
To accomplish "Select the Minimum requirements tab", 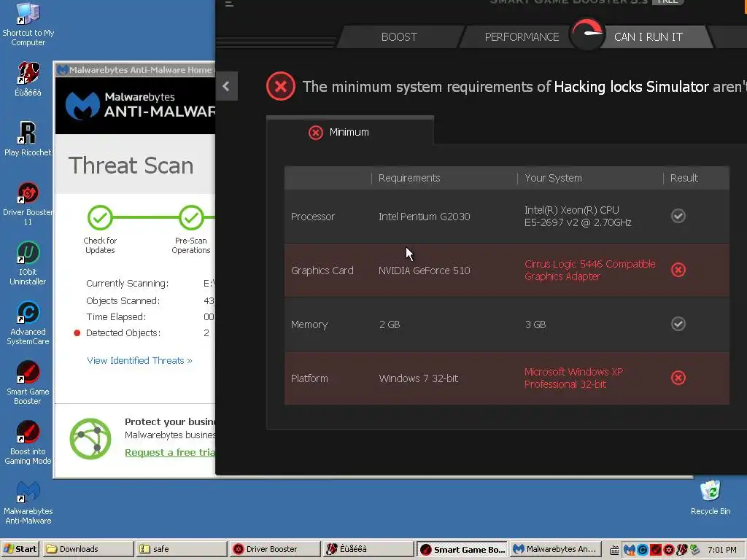I will point(349,132).
